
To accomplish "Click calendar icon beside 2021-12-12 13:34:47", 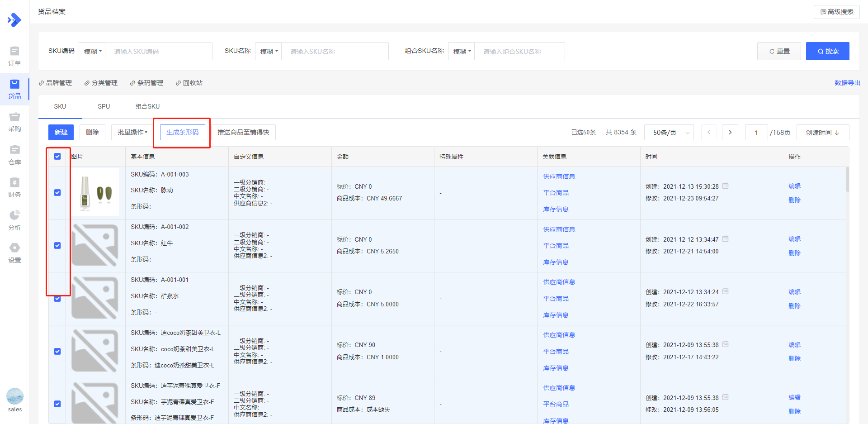I will (726, 239).
